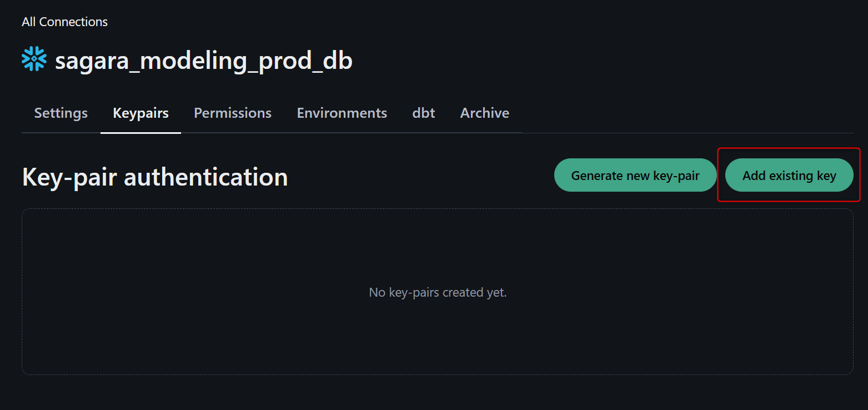Switch to the dbt tab
Screen dimensions: 868x410
pyautogui.click(x=423, y=113)
